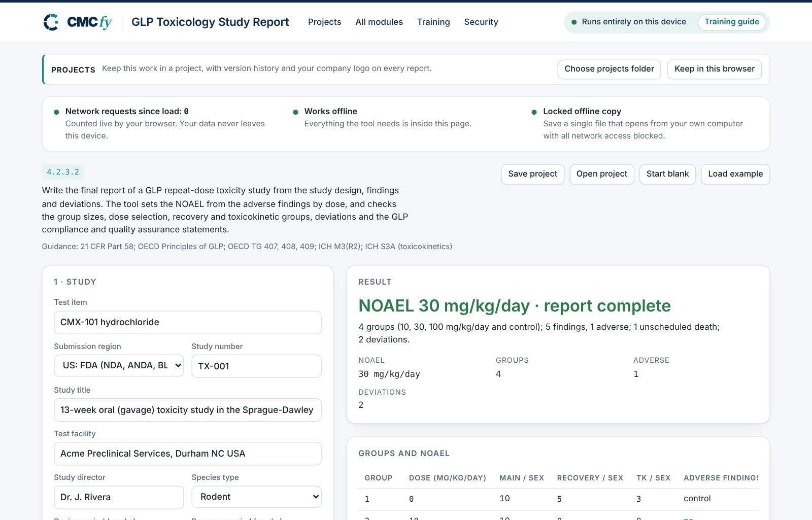Edit the Study number field
This screenshot has height=520, width=812.
[256, 366]
